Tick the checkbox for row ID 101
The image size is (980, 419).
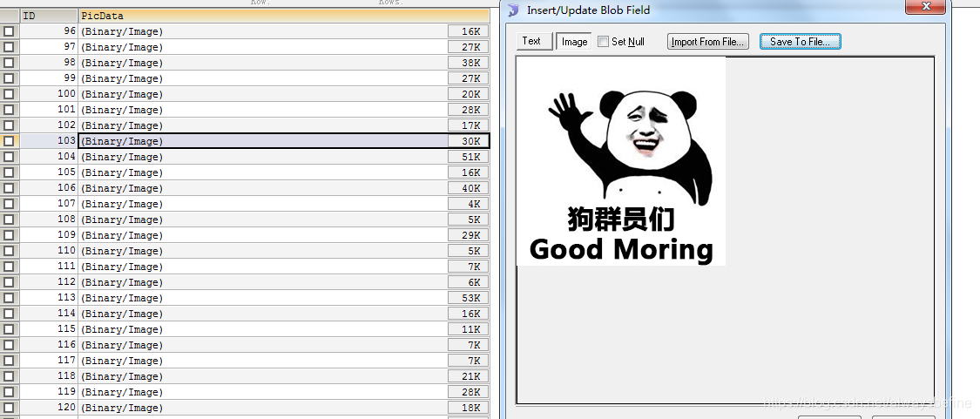tap(9, 110)
